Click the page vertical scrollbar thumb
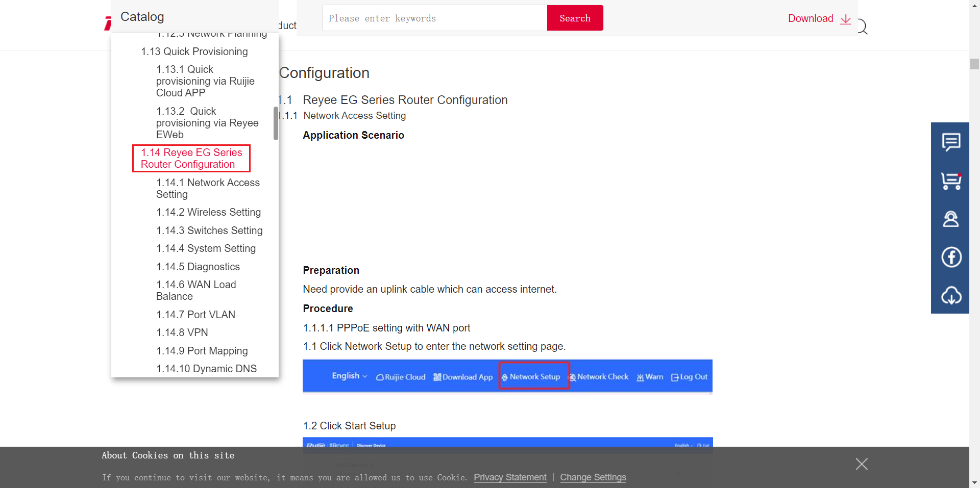The width and height of the screenshot is (980, 488). (x=974, y=64)
